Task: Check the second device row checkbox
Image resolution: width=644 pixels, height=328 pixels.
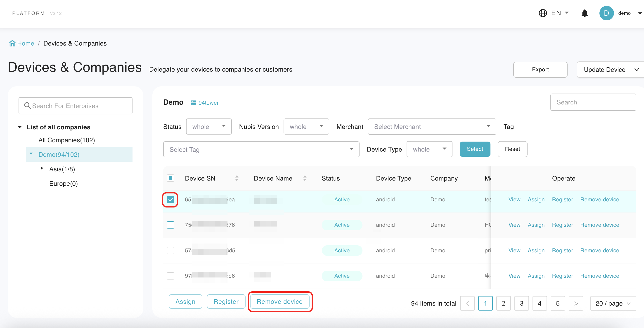Action: (170, 225)
